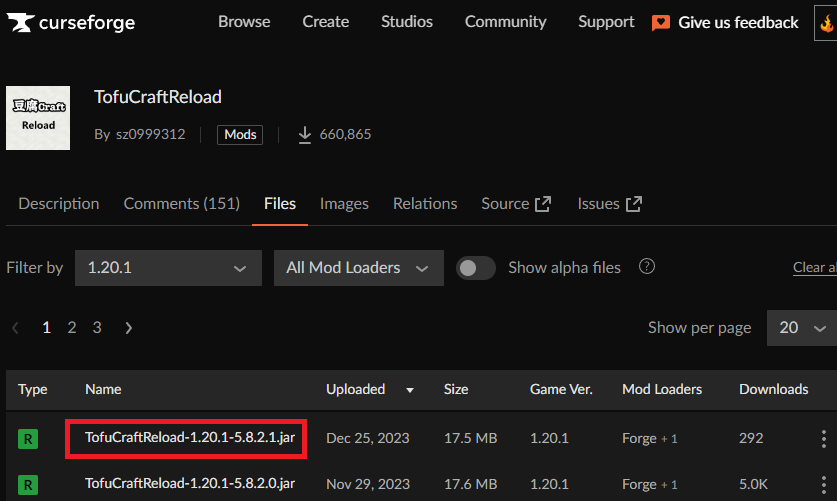Click author name sz0999312
This screenshot has width=837, height=501.
[x=150, y=134]
